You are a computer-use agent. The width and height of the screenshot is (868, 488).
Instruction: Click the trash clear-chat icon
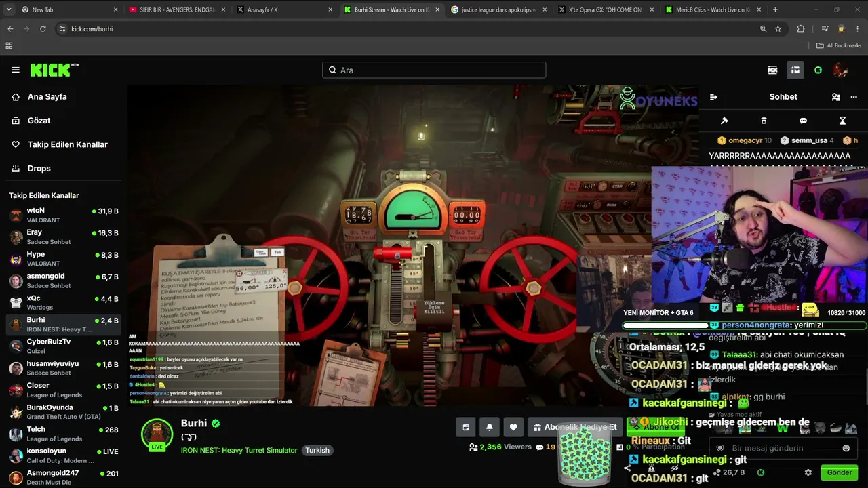click(764, 121)
